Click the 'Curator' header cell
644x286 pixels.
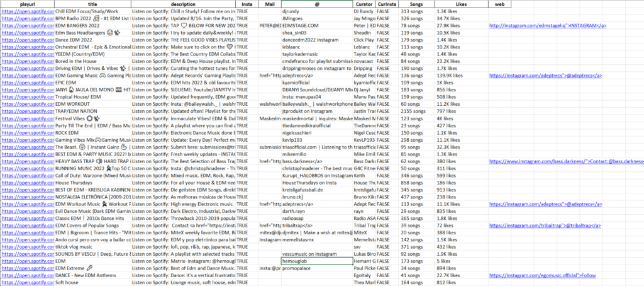[x=364, y=4]
